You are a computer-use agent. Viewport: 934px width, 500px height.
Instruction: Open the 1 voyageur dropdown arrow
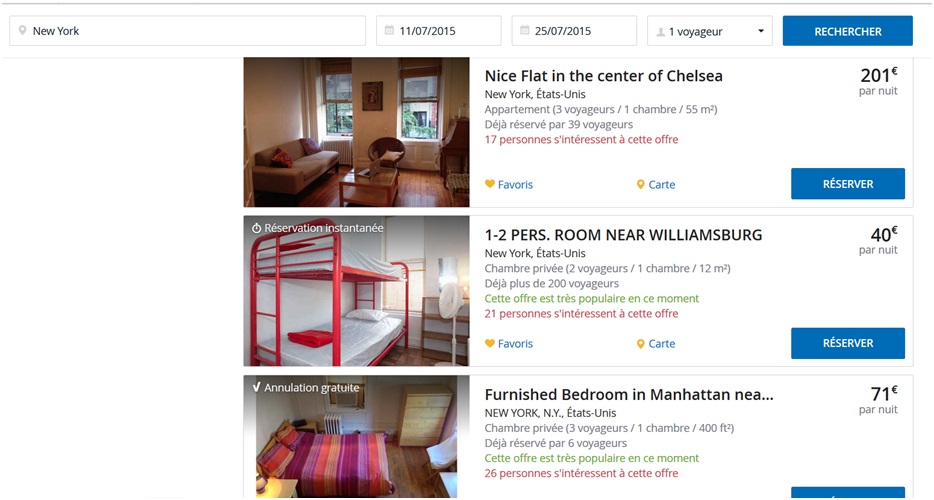coord(761,31)
